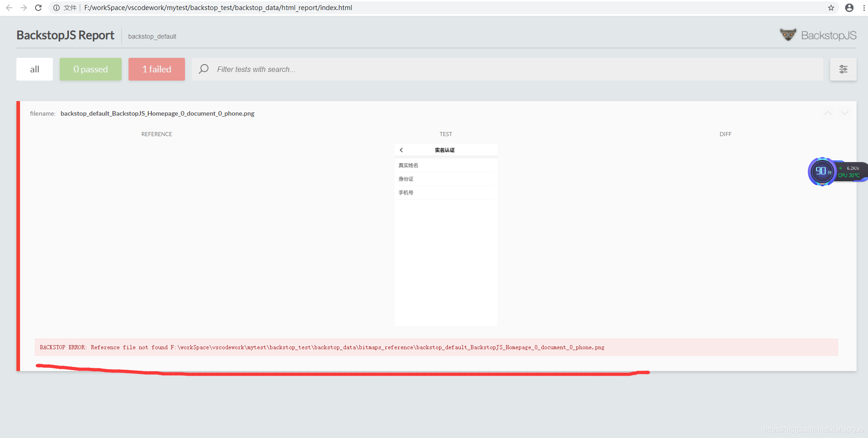Viewport: 868px width, 438px height.
Task: Click the address bar file URL
Action: coord(218,8)
